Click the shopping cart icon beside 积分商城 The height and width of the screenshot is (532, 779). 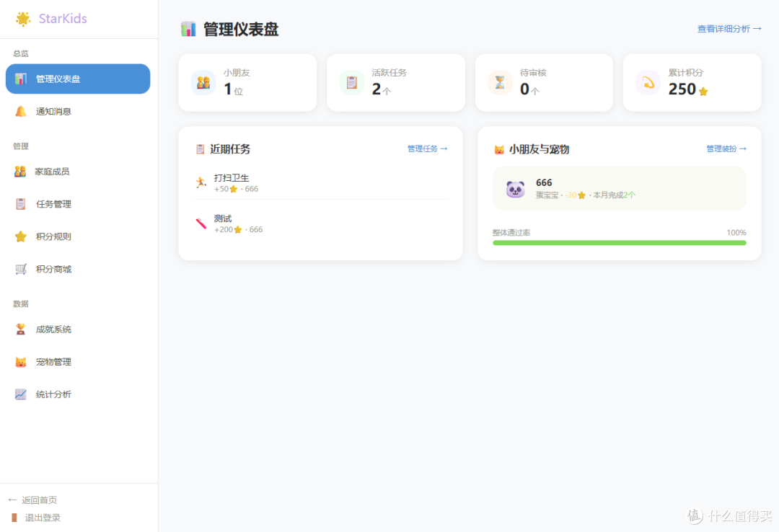(x=21, y=269)
